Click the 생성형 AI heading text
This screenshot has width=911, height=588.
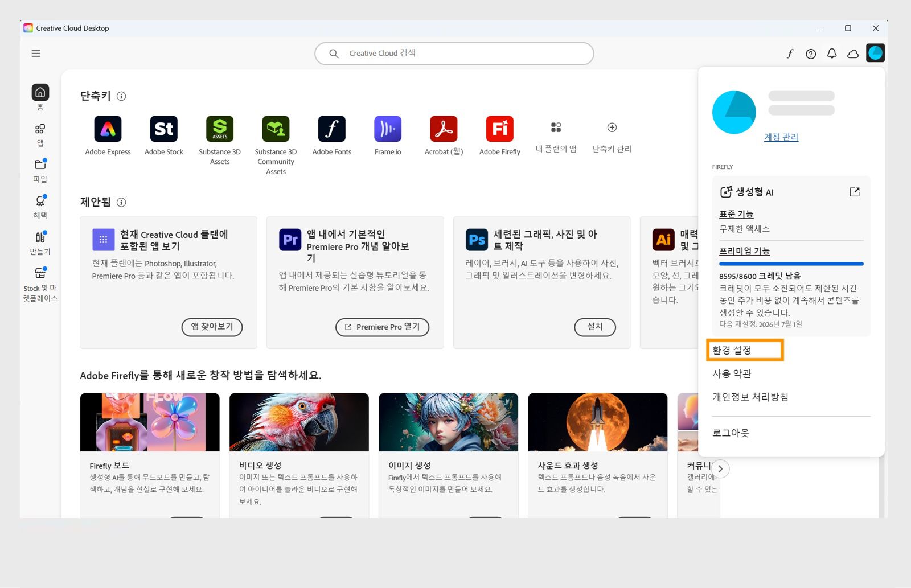click(754, 192)
